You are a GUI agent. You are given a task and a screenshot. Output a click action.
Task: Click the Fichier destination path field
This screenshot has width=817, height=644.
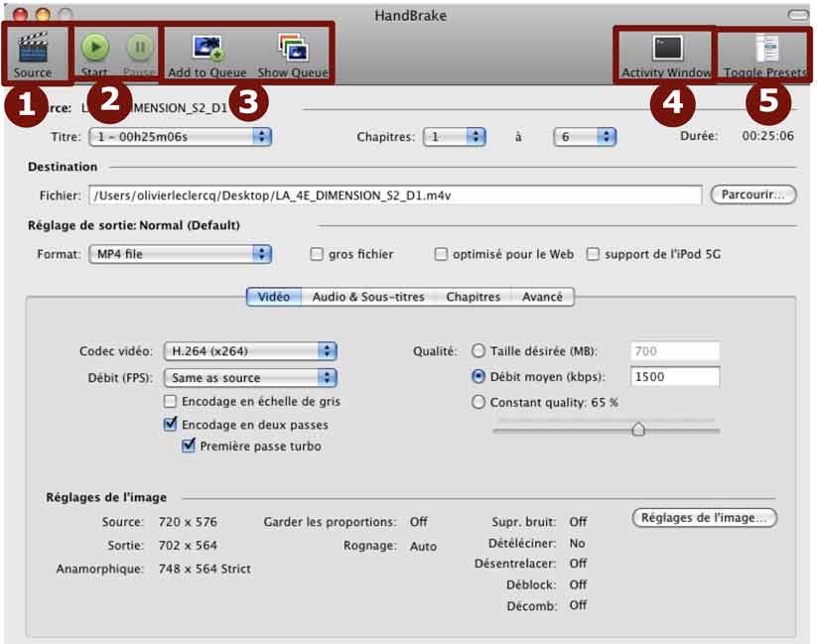(395, 195)
